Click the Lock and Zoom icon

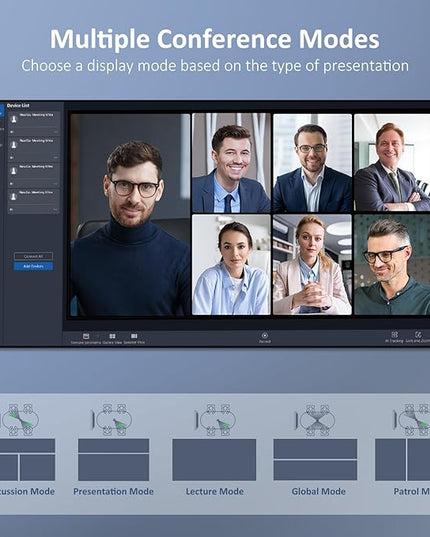pos(418,334)
